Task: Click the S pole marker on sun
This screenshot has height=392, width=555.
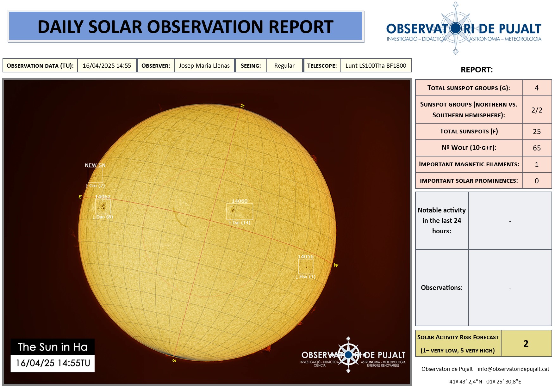Action: click(x=174, y=360)
